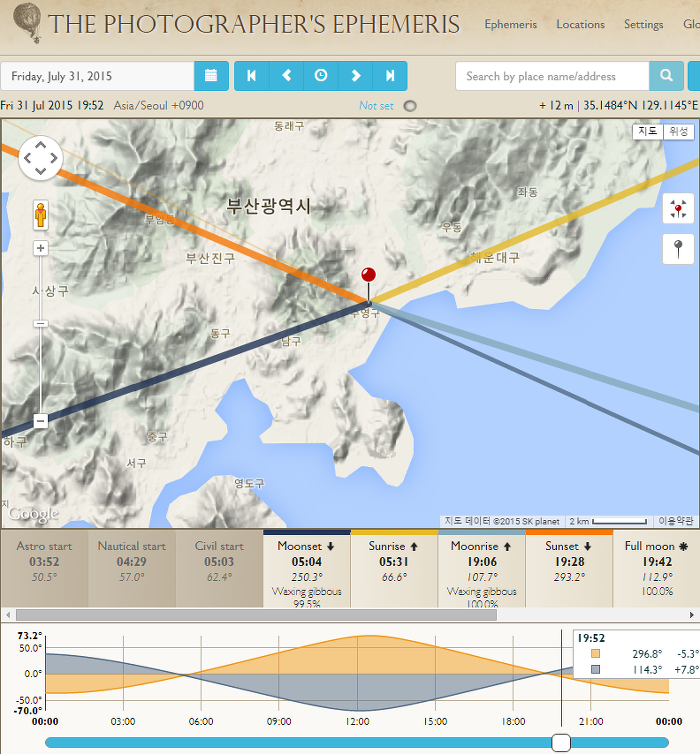Select the Street View pegman
The image size is (700, 754).
pos(41,214)
